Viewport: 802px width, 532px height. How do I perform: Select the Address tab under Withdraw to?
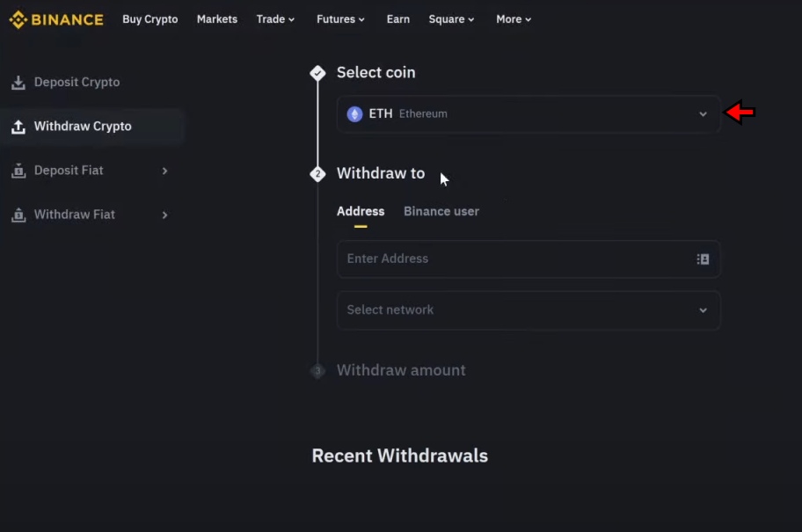coord(360,211)
